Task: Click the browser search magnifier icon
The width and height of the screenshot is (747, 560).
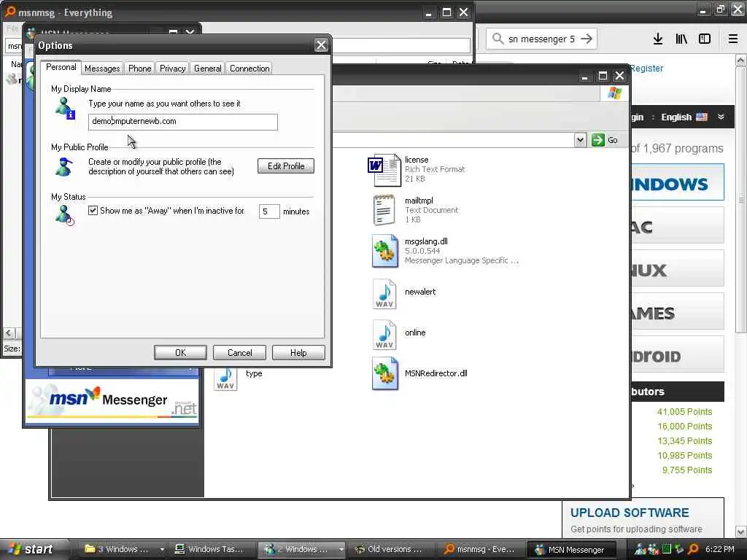Action: pos(498,39)
